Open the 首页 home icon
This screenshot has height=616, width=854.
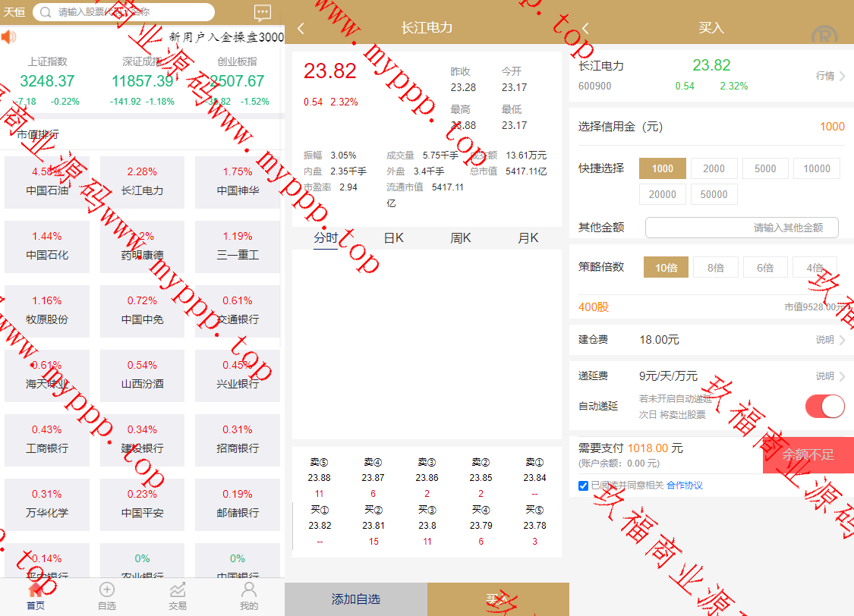tap(35, 590)
